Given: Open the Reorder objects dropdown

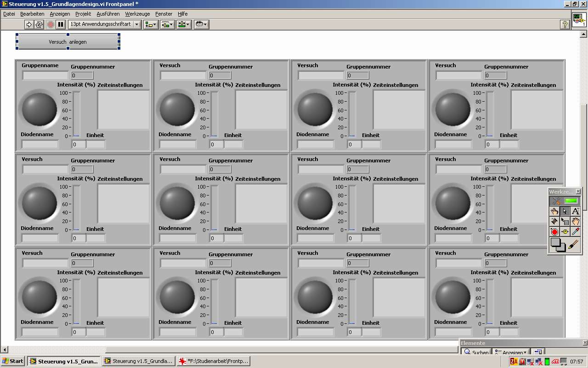Looking at the screenshot, I should (x=201, y=24).
